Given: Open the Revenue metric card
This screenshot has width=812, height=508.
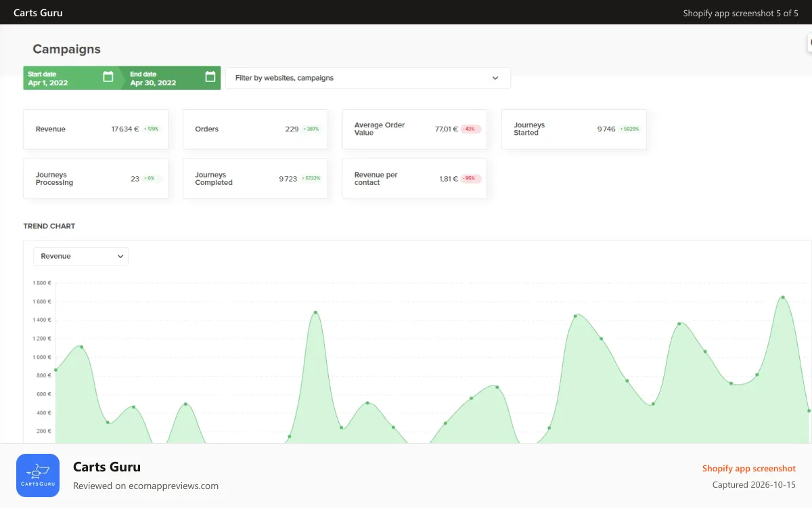Looking at the screenshot, I should point(96,129).
